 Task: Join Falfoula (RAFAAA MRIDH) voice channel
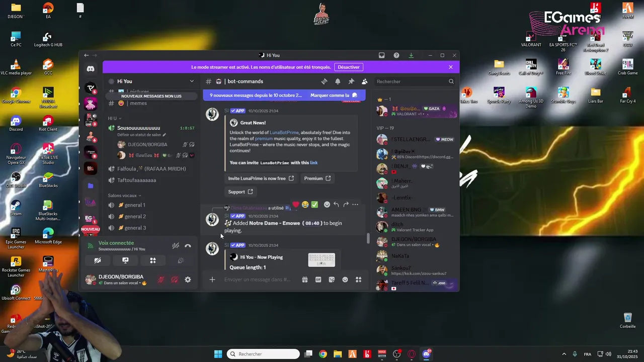(151, 169)
